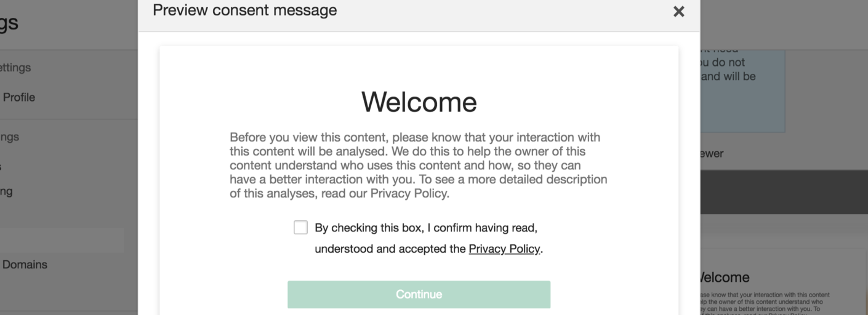
Task: Click the large Welcome heading in dialog
Action: click(x=419, y=102)
